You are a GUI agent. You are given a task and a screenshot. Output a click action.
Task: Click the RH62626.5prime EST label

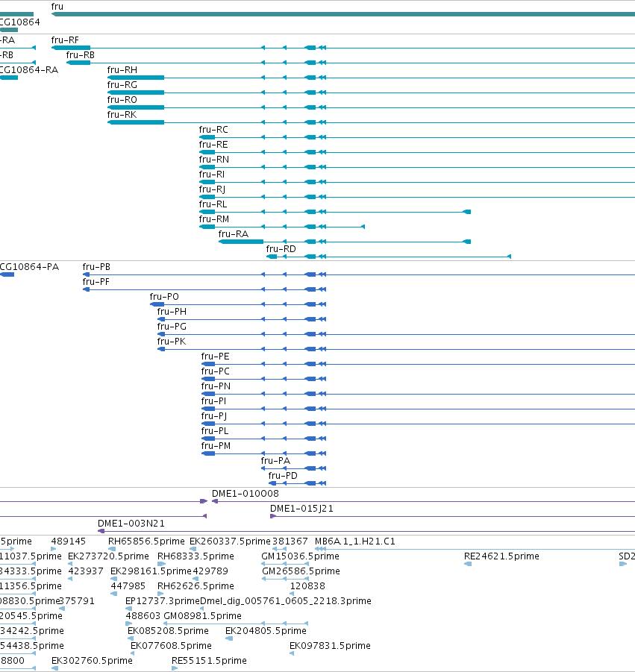pyautogui.click(x=195, y=586)
